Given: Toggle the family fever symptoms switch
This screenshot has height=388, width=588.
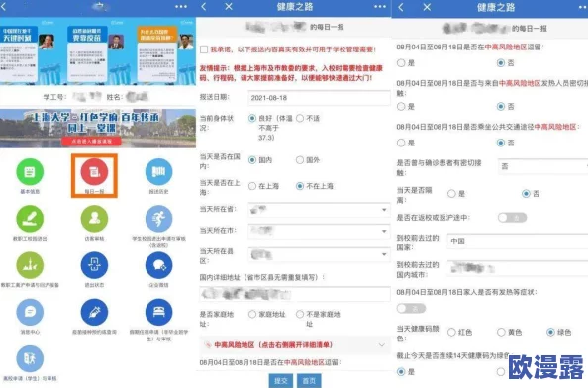Looking at the screenshot, I should pyautogui.click(x=411, y=308).
